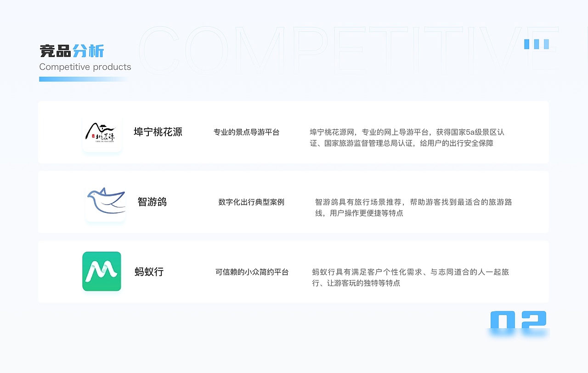Select the 埠宁桃花源 title label

158,132
